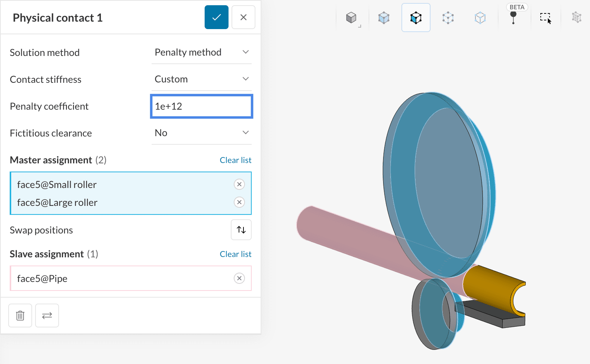This screenshot has height=364, width=590.
Task: Confirm Physical contact 1 with the checkmark button
Action: [216, 17]
